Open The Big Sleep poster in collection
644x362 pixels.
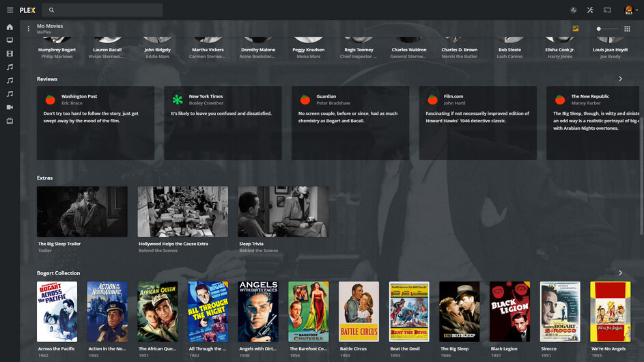coord(460,311)
